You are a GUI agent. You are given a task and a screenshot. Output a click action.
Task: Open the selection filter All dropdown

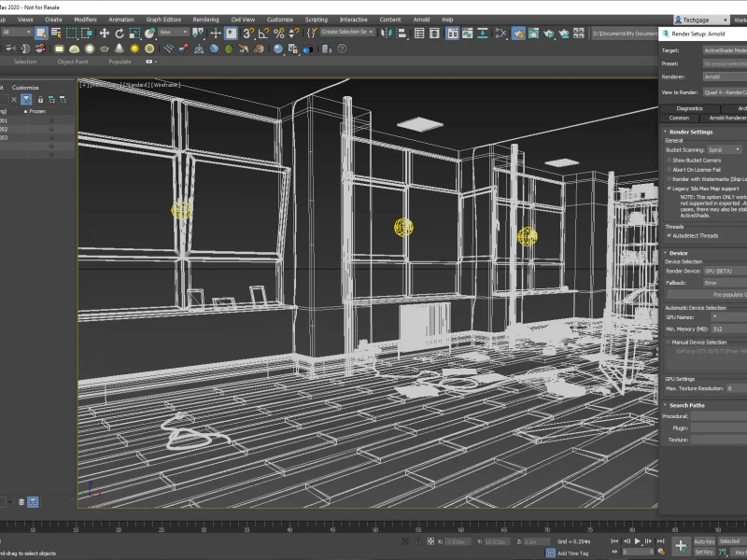[16, 33]
